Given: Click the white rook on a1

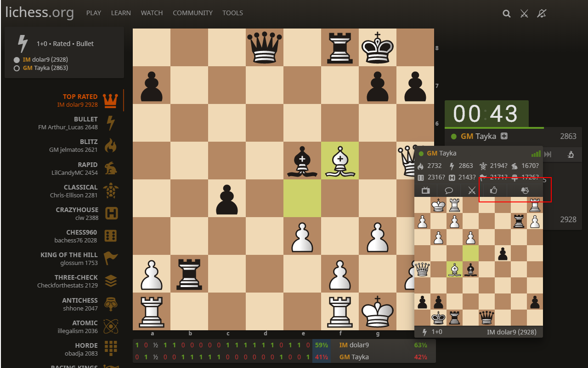Looking at the screenshot, I should pos(152,311).
